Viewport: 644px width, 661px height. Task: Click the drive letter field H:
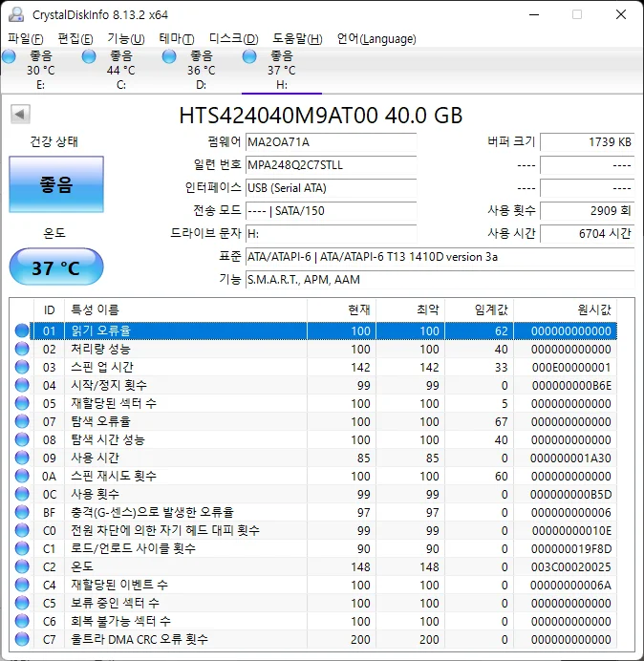pyautogui.click(x=331, y=233)
